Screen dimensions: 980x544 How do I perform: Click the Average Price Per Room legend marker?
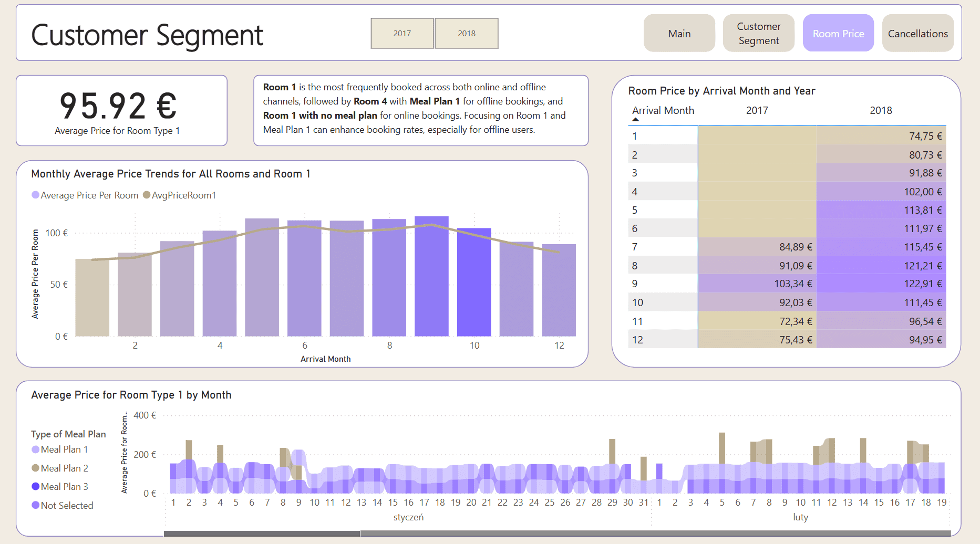click(35, 195)
